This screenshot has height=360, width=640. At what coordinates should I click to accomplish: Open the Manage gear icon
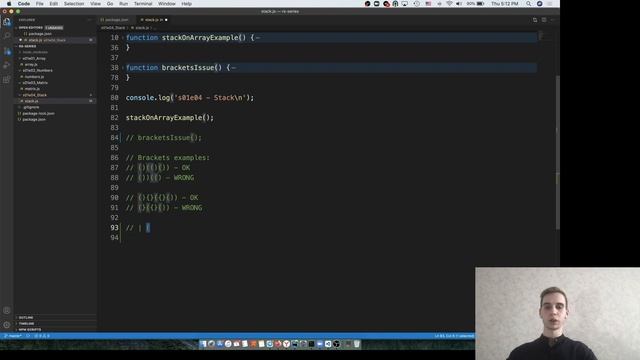pos(7,325)
